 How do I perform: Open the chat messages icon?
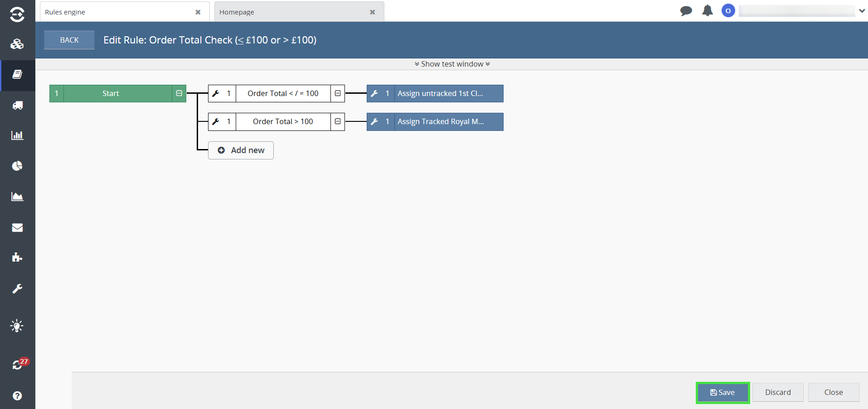point(686,11)
